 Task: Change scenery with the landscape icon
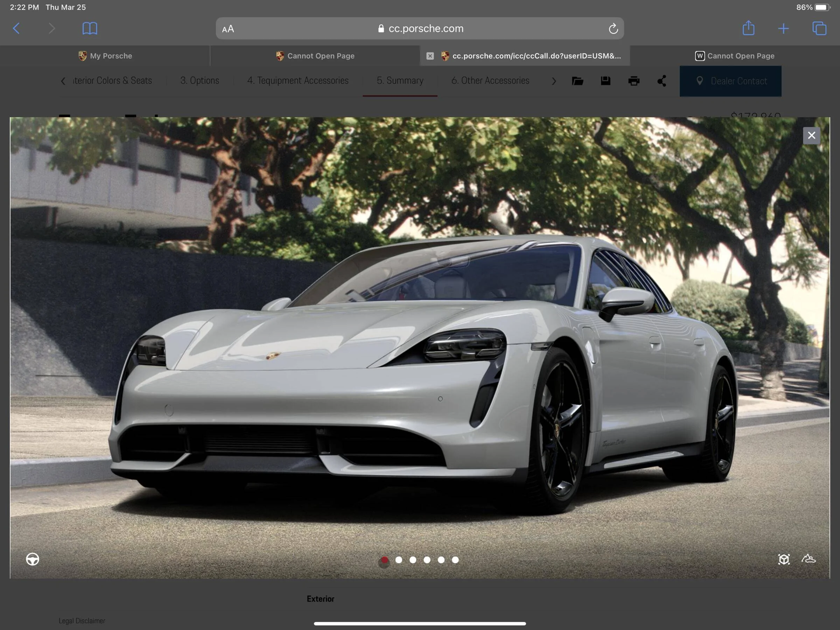808,559
